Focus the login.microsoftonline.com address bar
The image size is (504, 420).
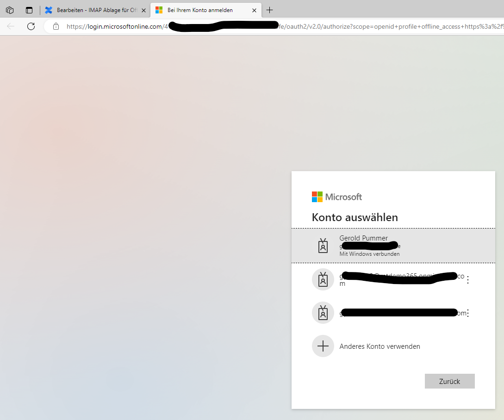[278, 26]
